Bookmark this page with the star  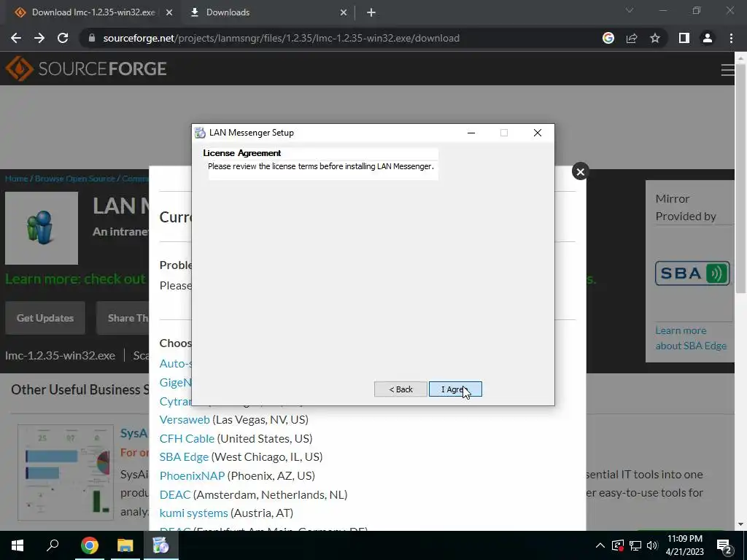pyautogui.click(x=655, y=38)
